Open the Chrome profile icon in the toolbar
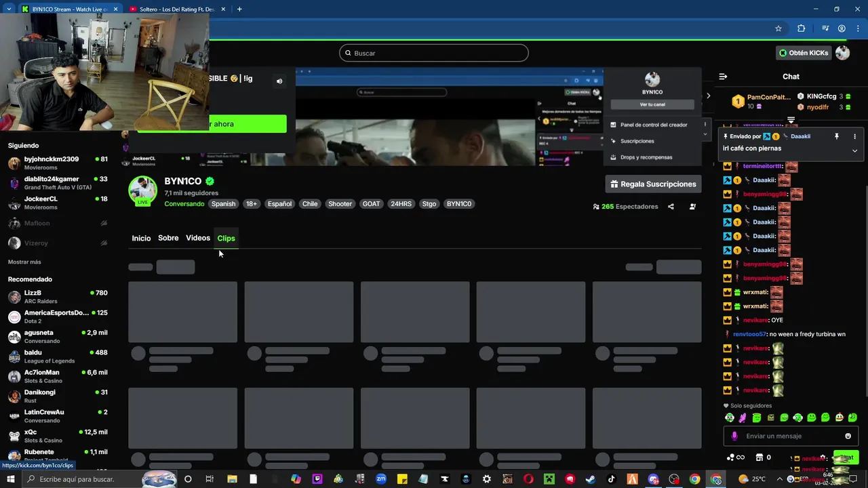Image resolution: width=868 pixels, height=488 pixels. [x=842, y=28]
